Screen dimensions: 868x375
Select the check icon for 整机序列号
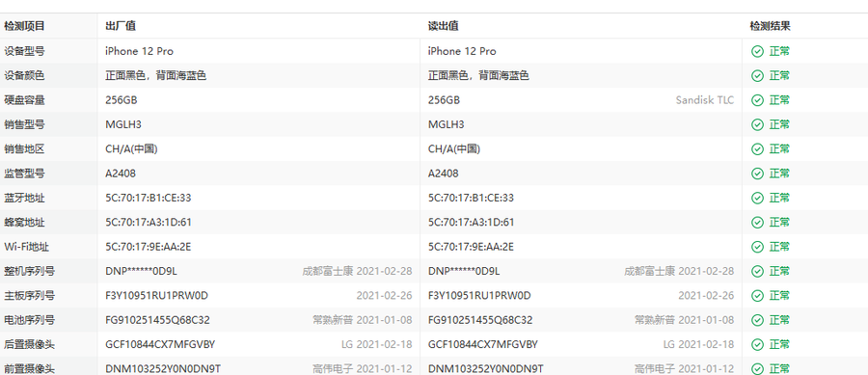click(757, 271)
